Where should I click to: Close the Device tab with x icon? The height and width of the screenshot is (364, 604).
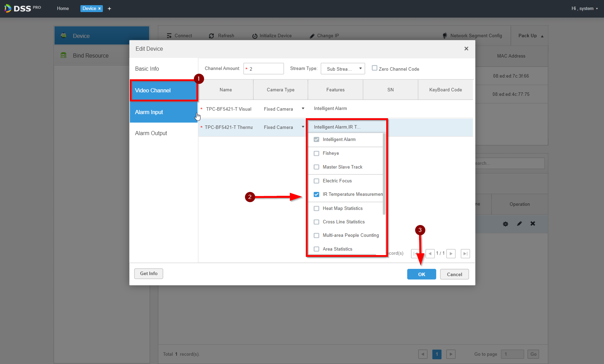pyautogui.click(x=99, y=9)
